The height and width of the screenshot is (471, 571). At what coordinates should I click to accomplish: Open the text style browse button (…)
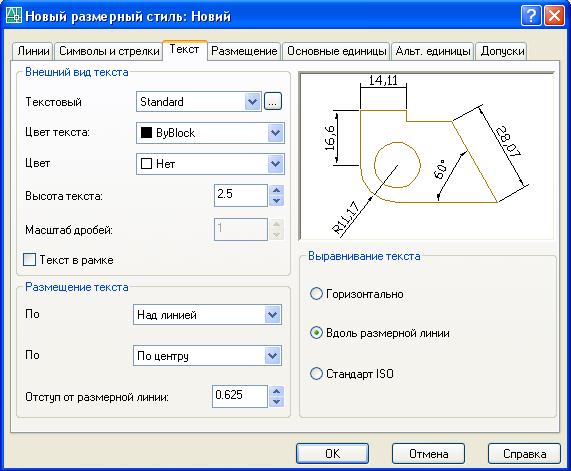pyautogui.click(x=273, y=102)
